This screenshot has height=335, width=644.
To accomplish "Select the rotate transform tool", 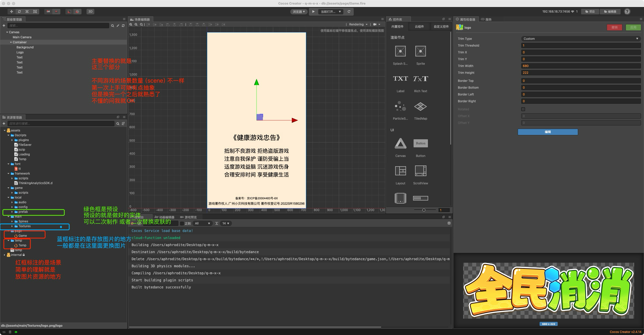I will click(19, 12).
